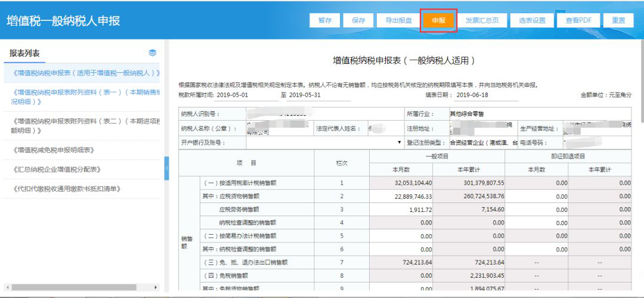Click the 保存 button

[358, 20]
